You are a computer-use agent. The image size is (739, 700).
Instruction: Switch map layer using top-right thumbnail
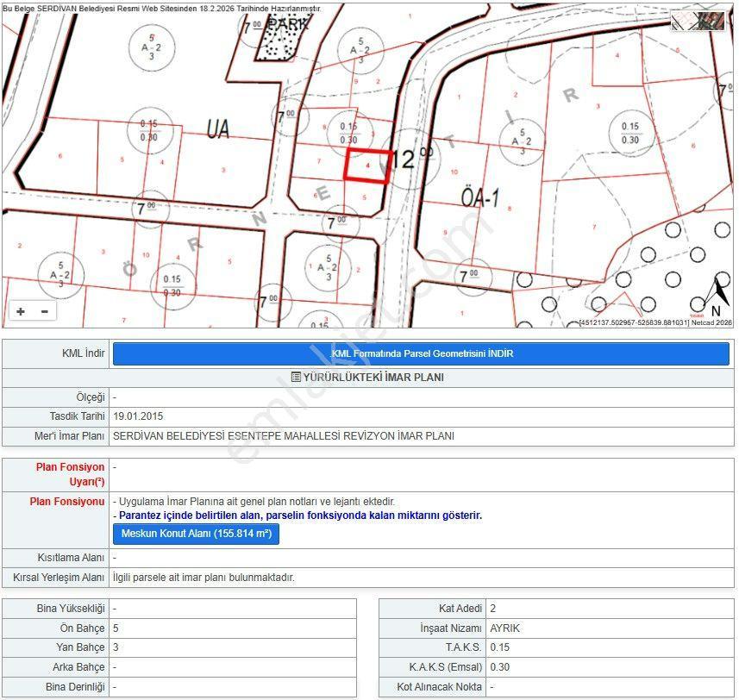698,22
